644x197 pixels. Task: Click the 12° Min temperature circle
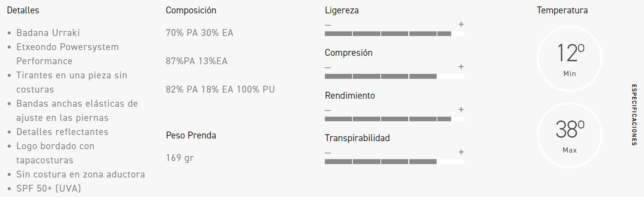570,59
